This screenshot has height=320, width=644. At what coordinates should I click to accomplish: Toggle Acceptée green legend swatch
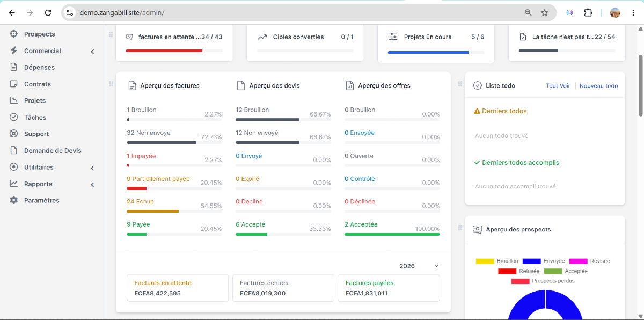click(553, 271)
